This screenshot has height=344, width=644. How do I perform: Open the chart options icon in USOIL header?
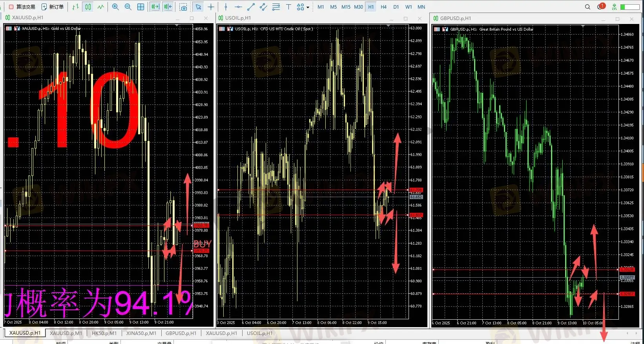coord(222,29)
